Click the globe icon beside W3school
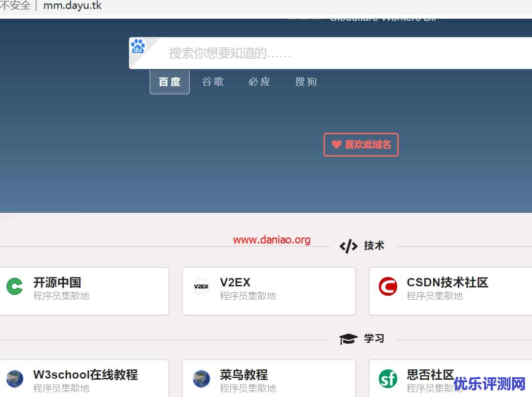 click(15, 379)
